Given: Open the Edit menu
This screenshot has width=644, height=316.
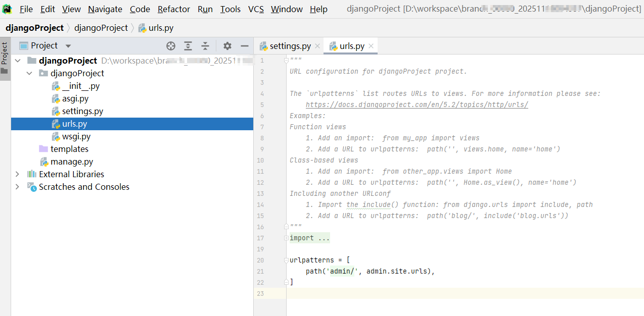Looking at the screenshot, I should (48, 9).
